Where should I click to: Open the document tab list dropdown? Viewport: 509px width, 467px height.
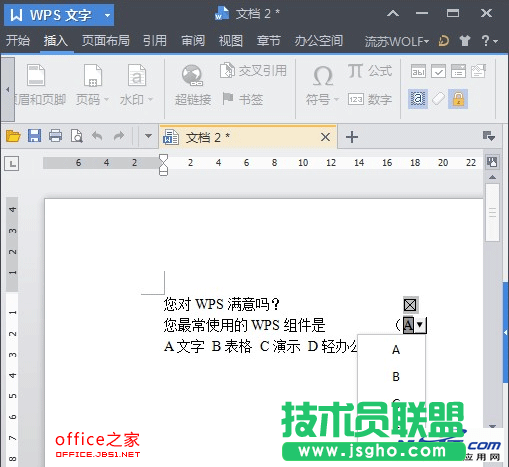click(489, 136)
